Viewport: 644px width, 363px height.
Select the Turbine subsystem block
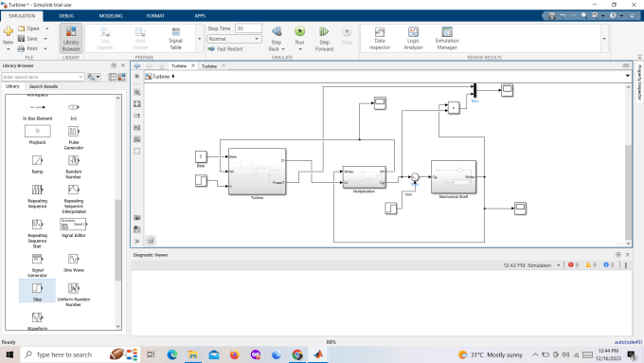257,172
